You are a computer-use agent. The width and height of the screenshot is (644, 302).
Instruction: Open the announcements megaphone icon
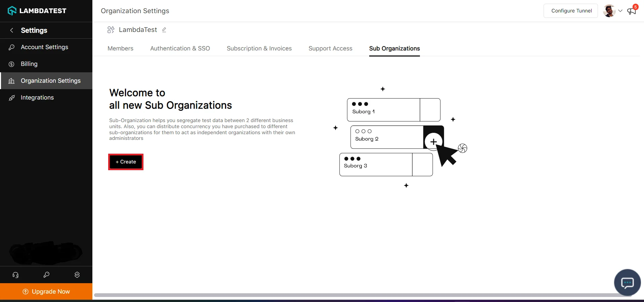(631, 11)
